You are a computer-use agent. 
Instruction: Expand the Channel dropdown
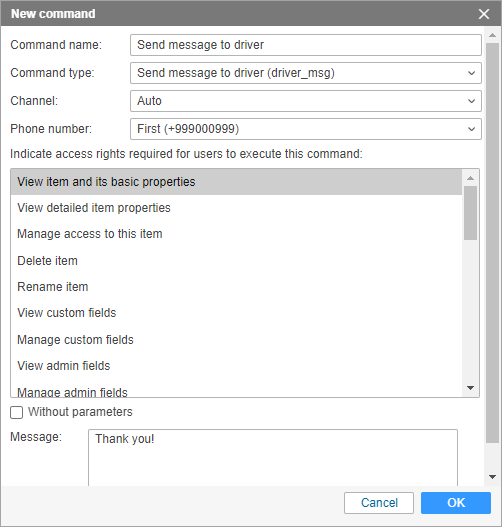click(x=305, y=101)
